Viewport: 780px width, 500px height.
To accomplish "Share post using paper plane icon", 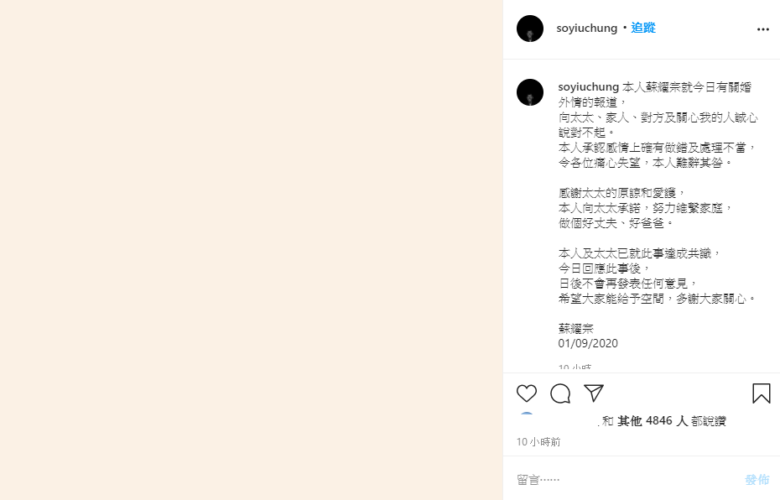I will point(593,393).
